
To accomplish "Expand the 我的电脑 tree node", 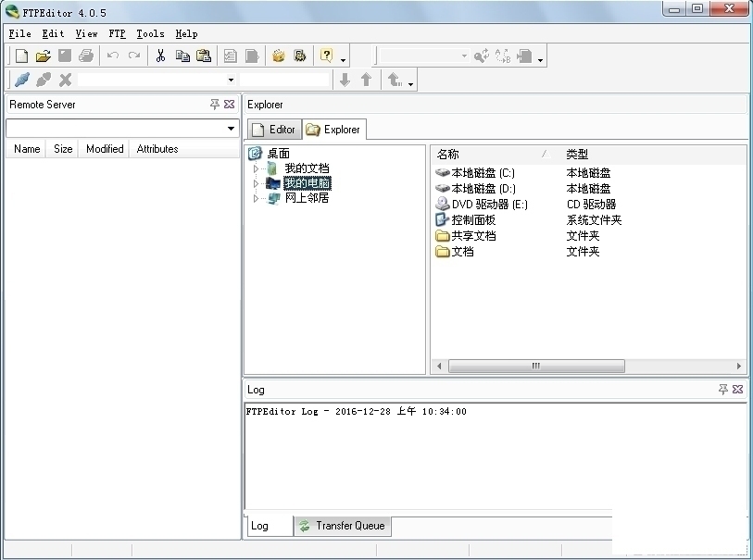I will click(x=256, y=183).
